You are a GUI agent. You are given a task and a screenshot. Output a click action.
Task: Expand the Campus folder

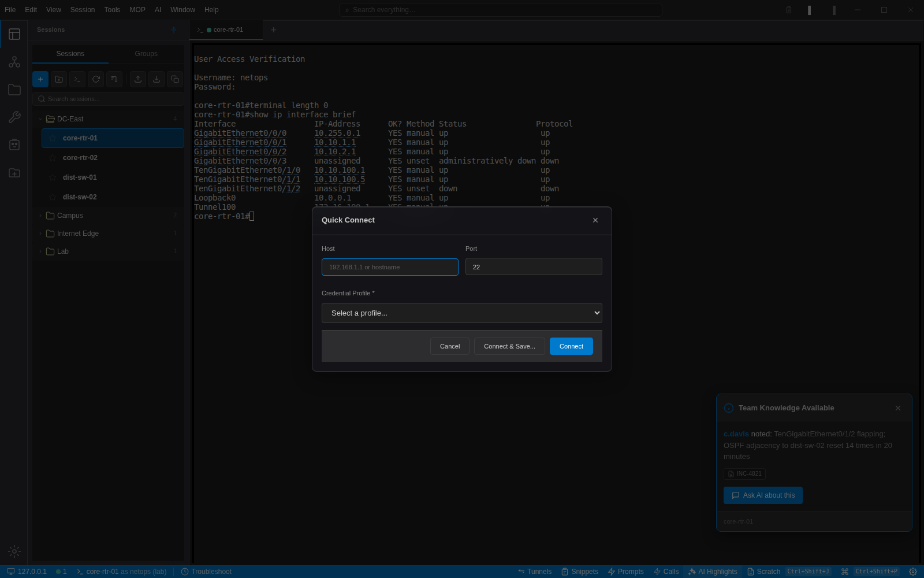pyautogui.click(x=40, y=216)
